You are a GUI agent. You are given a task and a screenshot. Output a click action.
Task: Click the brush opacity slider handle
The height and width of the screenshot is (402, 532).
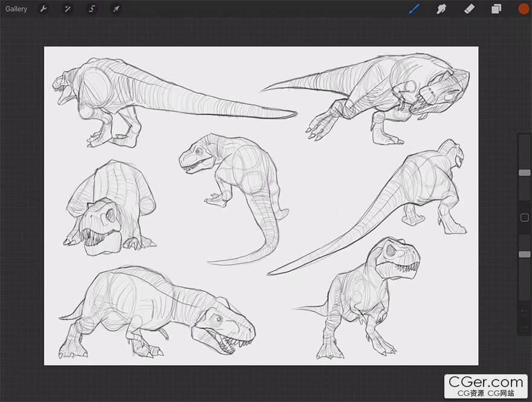524,254
